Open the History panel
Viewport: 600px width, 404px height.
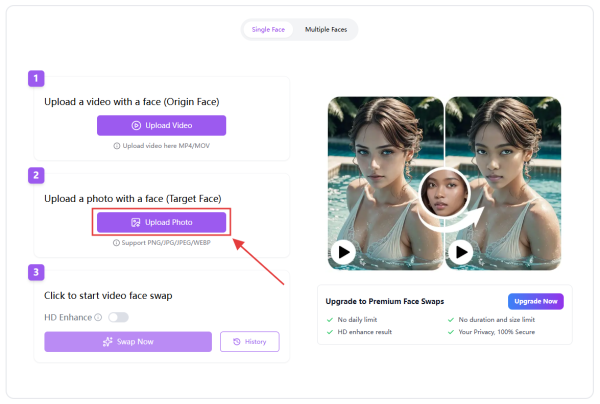click(249, 342)
